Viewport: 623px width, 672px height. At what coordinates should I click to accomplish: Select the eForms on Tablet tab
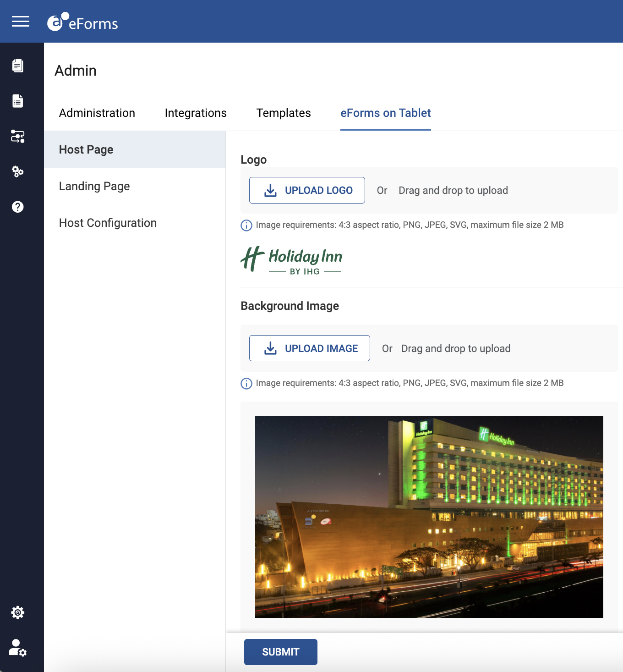pos(386,113)
